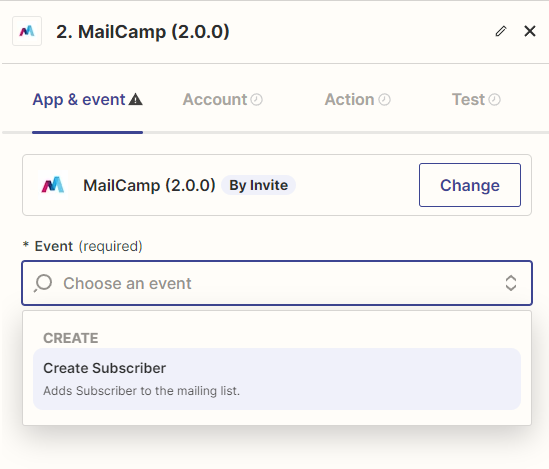Click the 2. MailCamp (2.0.0) title
This screenshot has height=469, width=549.
143,32
